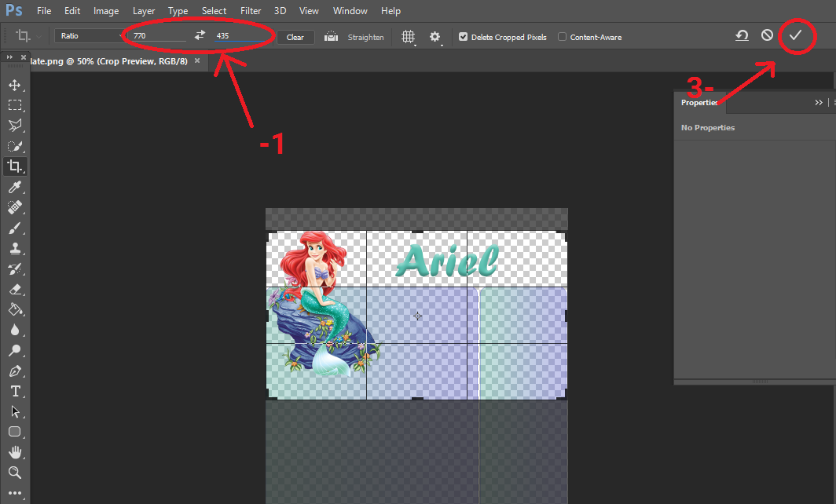
Task: Open the File menu
Action: pos(44,11)
